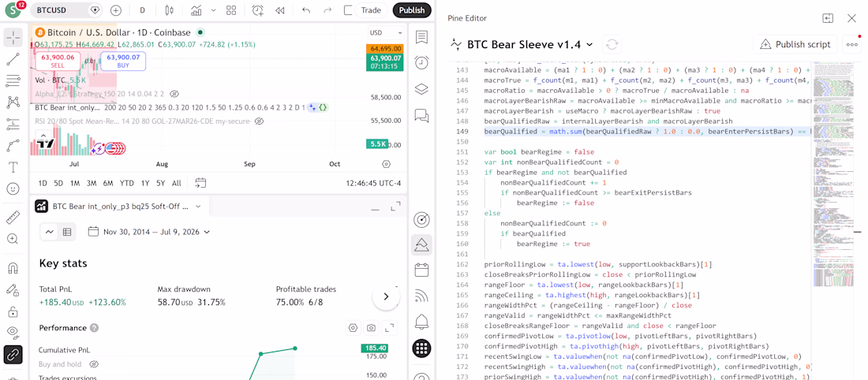
Task: Open the Object tree layers panel
Action: point(422,89)
